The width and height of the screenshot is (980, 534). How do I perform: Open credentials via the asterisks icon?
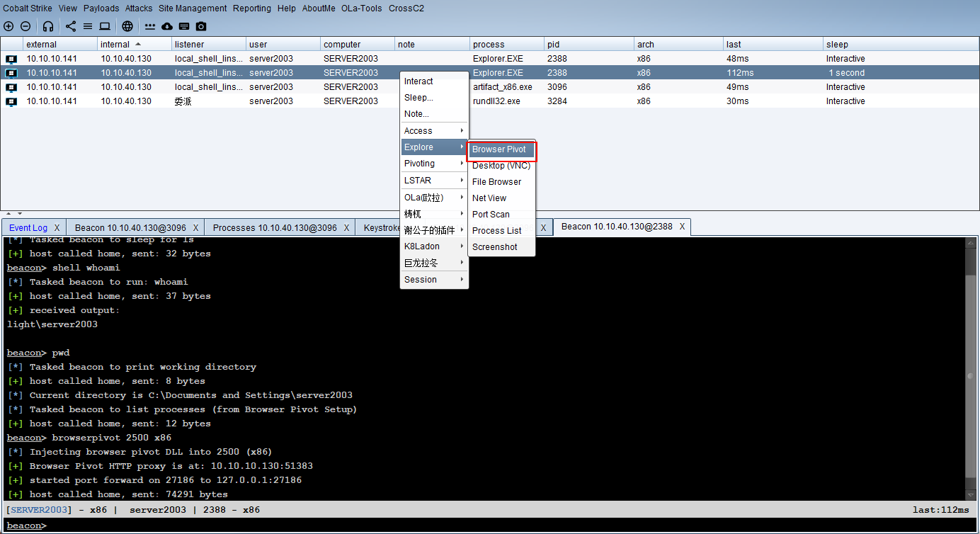click(150, 26)
